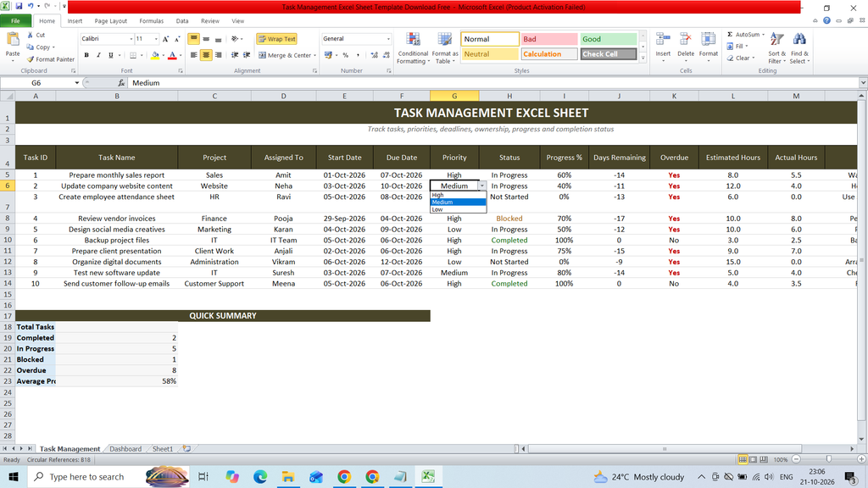
Task: Toggle Italic formatting
Action: coord(98,55)
